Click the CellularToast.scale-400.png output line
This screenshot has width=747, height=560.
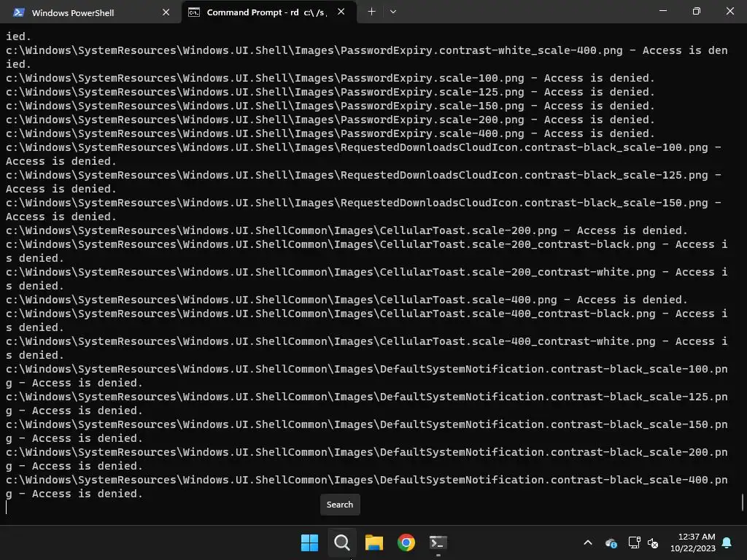click(347, 300)
